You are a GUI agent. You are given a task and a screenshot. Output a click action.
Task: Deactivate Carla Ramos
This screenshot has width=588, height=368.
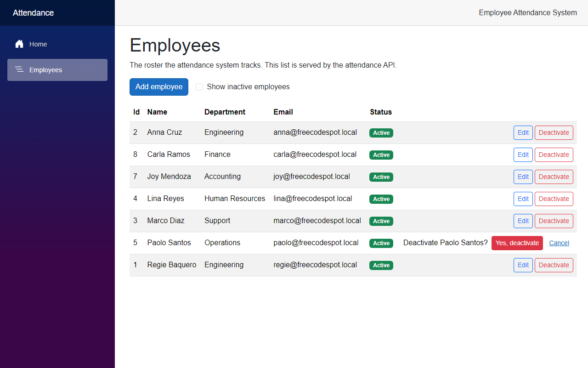554,155
